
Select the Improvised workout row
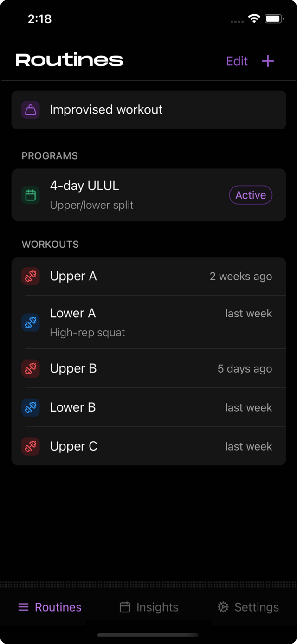pyautogui.click(x=139, y=109)
